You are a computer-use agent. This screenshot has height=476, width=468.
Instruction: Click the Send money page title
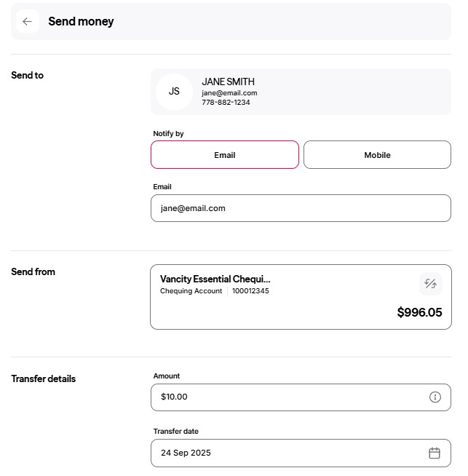pos(81,22)
